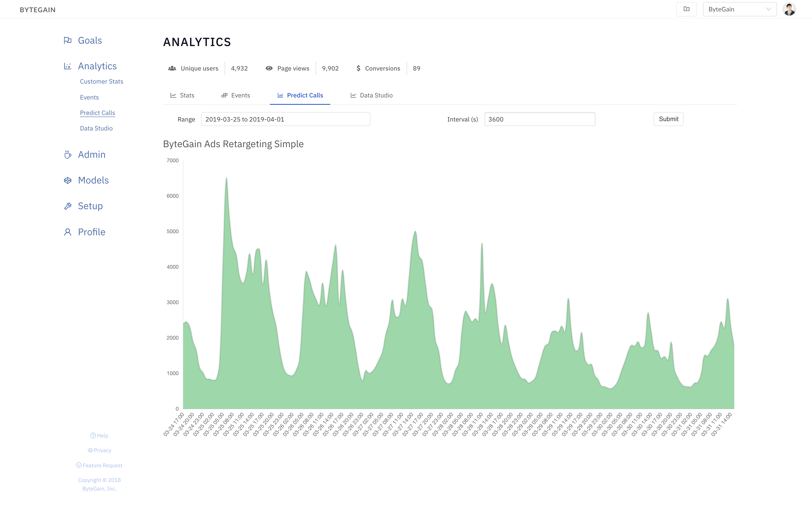
Task: Select the Setup wrench icon in sidebar
Action: pos(68,206)
